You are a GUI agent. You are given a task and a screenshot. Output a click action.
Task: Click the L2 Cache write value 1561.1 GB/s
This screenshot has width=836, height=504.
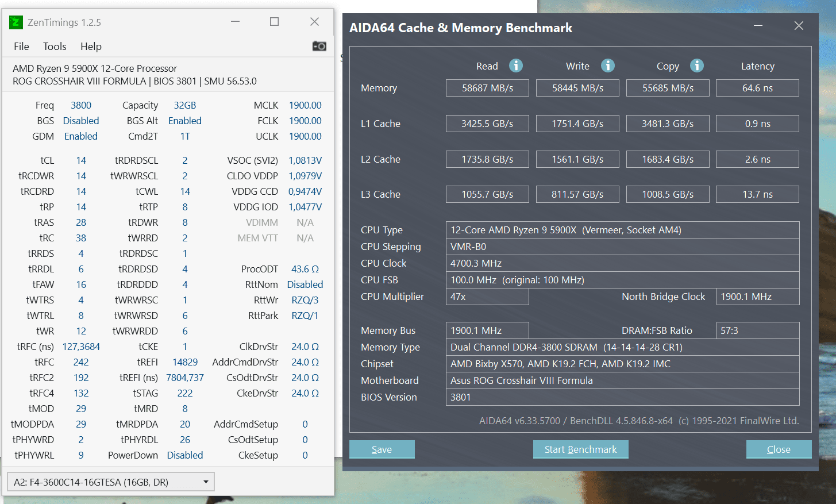tap(577, 159)
